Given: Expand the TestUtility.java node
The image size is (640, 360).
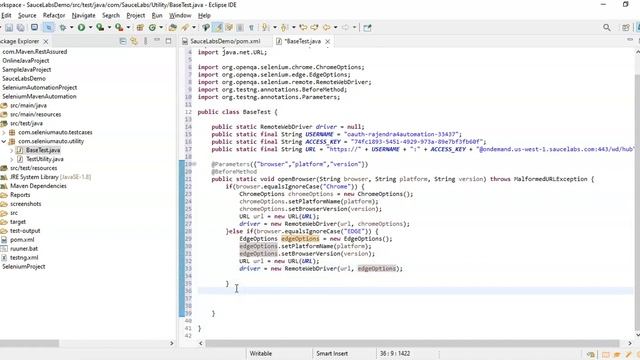Looking at the screenshot, I should pos(11,160).
